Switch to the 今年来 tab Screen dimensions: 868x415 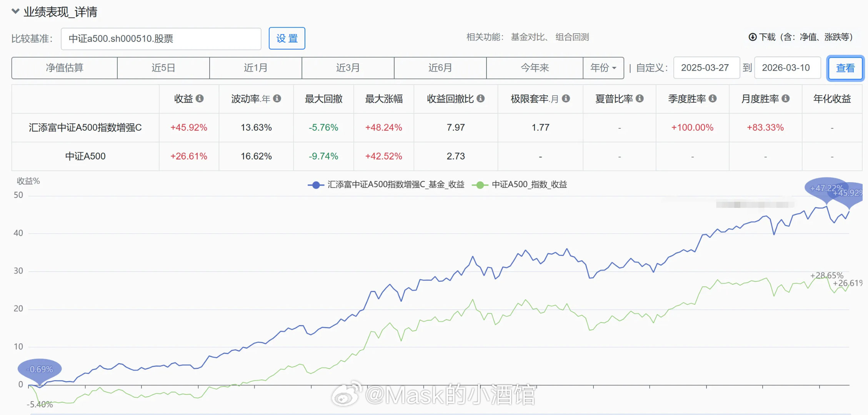coord(535,68)
